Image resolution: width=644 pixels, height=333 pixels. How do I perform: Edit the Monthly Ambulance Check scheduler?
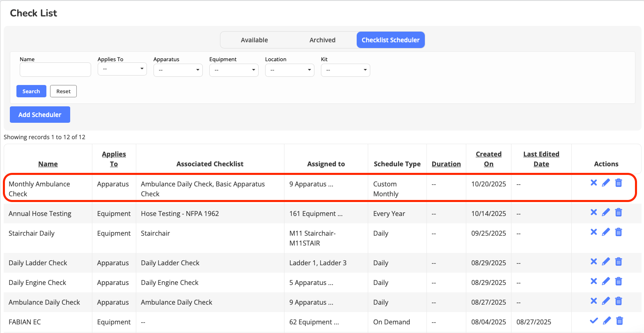tap(606, 183)
